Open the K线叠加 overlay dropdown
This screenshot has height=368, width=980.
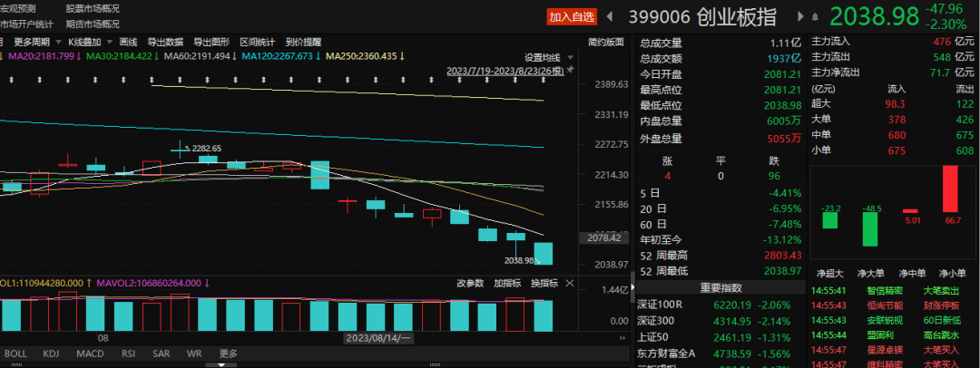pos(90,42)
